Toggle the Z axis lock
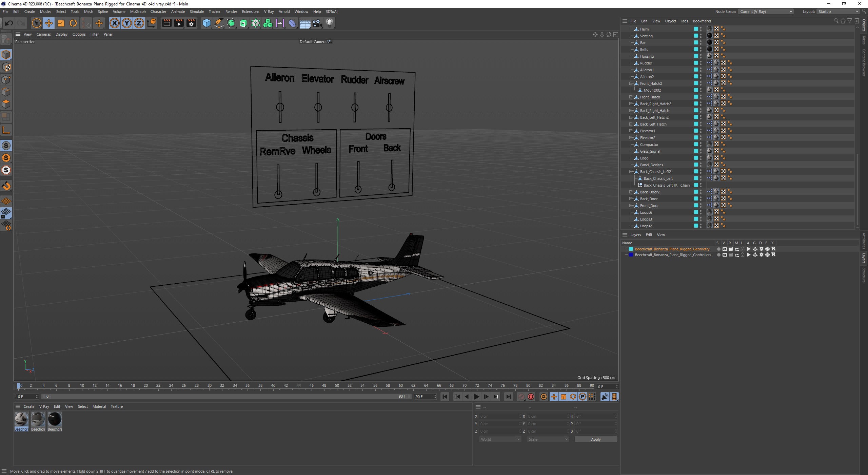The height and width of the screenshot is (475, 868). 139,23
